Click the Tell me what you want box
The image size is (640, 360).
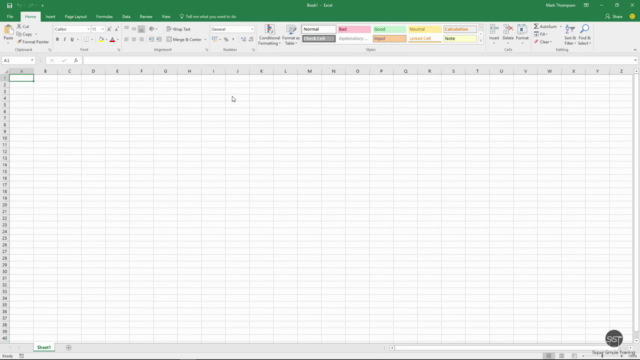(208, 17)
